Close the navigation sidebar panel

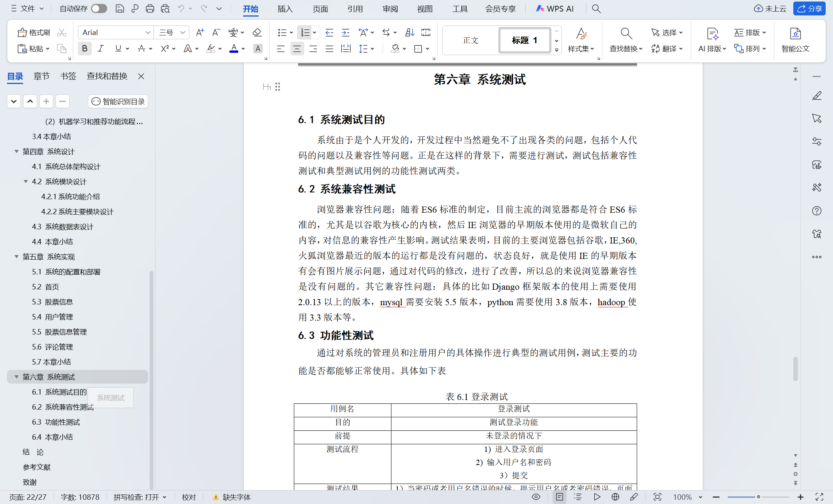click(141, 76)
